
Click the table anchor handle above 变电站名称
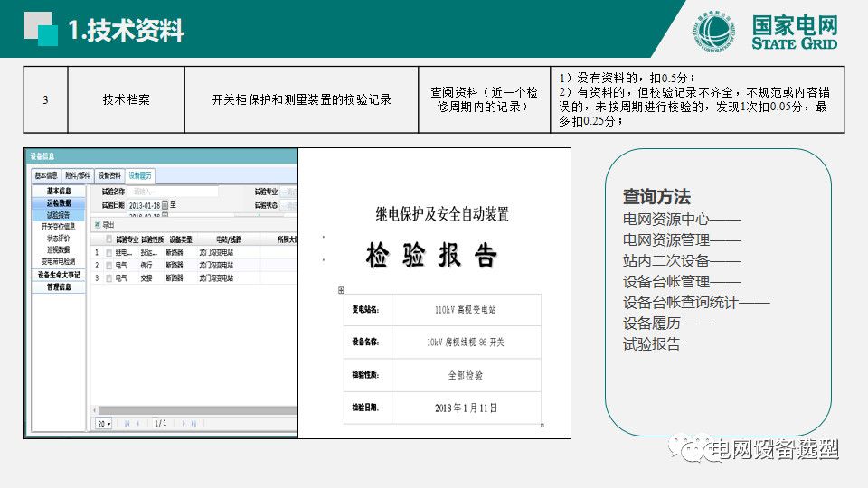[340, 290]
